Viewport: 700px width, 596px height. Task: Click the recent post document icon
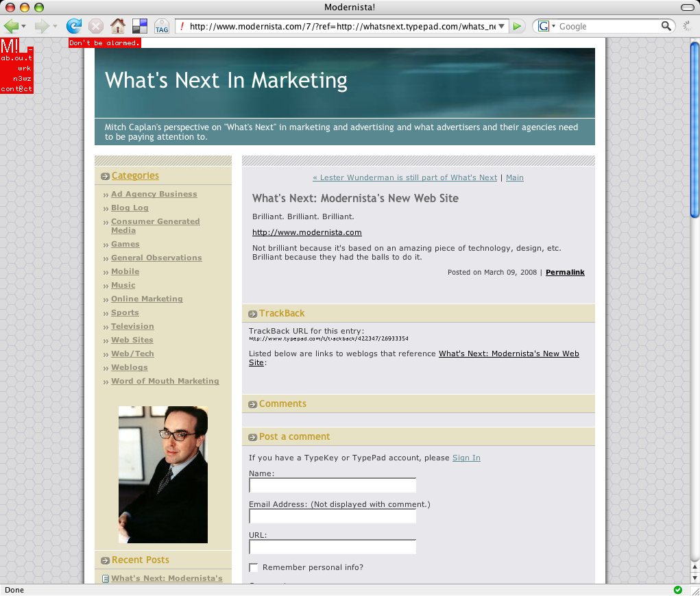106,579
